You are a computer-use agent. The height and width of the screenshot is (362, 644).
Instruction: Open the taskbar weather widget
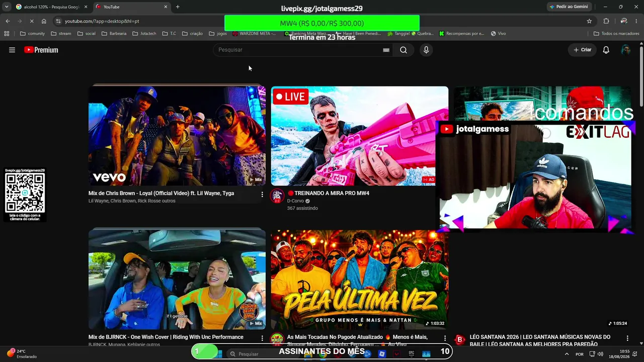22,354
